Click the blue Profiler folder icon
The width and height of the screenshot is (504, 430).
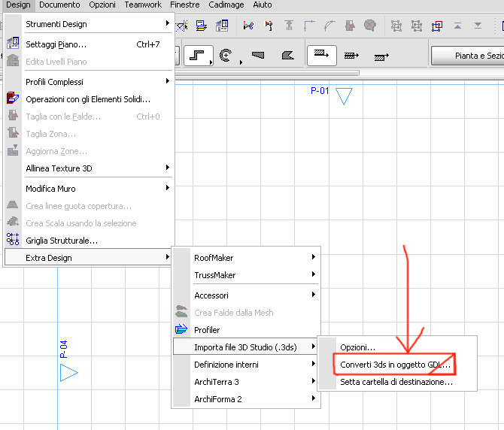pyautogui.click(x=181, y=330)
